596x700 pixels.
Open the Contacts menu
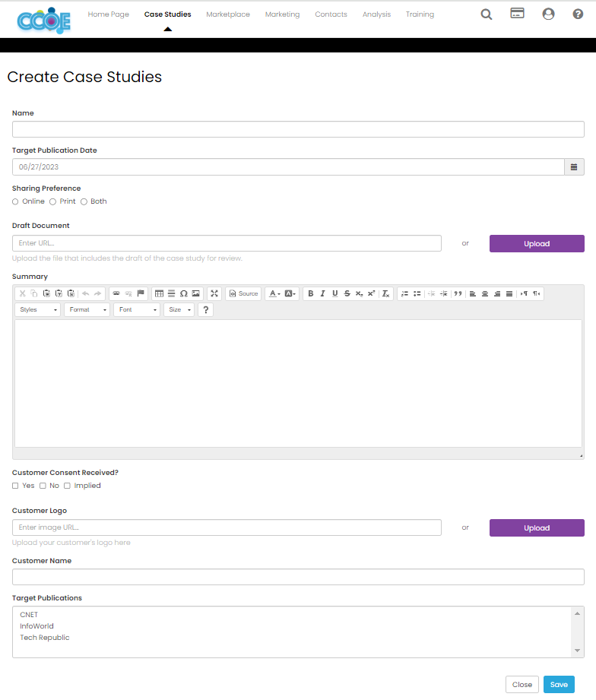(x=331, y=14)
